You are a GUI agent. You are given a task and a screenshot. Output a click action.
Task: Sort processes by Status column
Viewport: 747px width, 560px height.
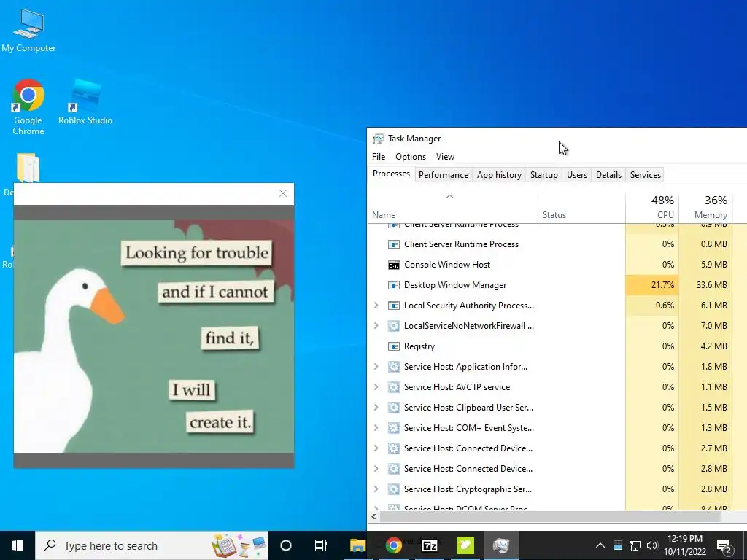581,208
